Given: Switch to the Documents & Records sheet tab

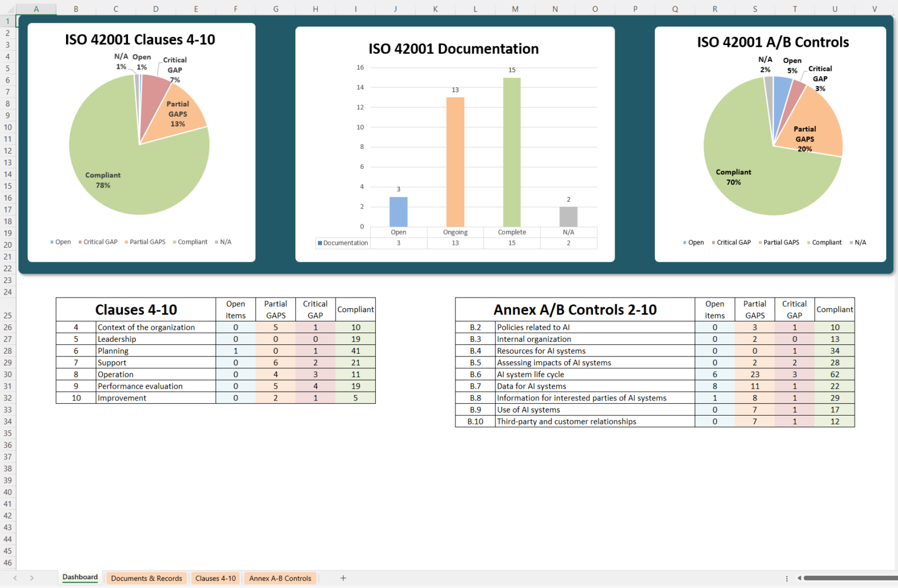Looking at the screenshot, I should pos(146,578).
